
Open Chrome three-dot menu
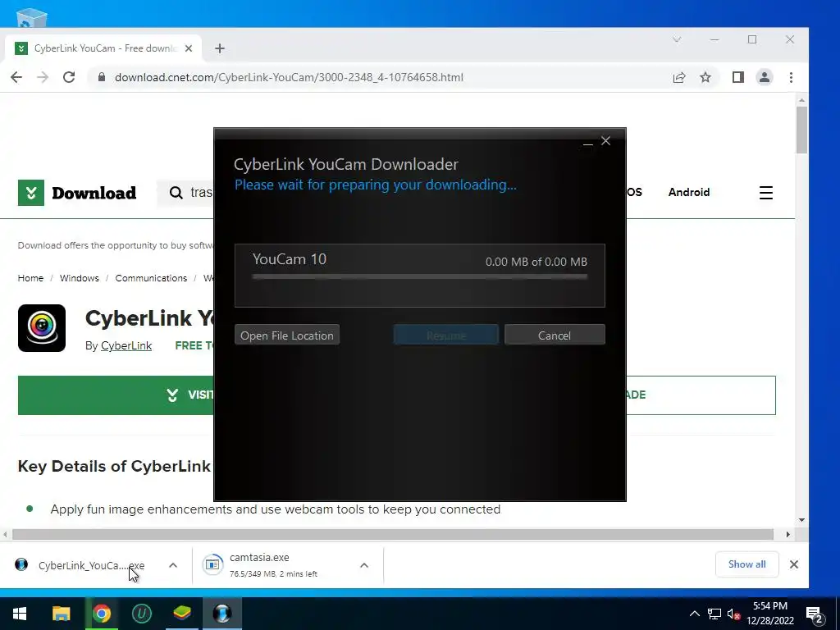[x=791, y=77]
